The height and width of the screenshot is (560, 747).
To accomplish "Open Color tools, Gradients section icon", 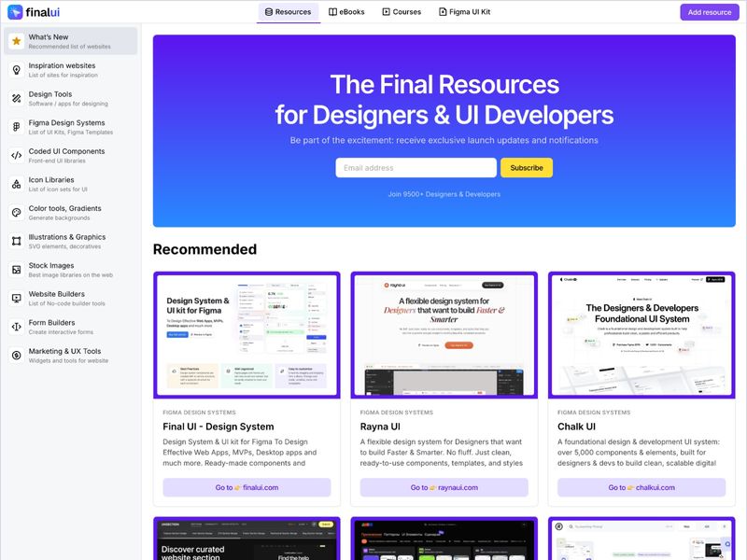I will pyautogui.click(x=17, y=212).
